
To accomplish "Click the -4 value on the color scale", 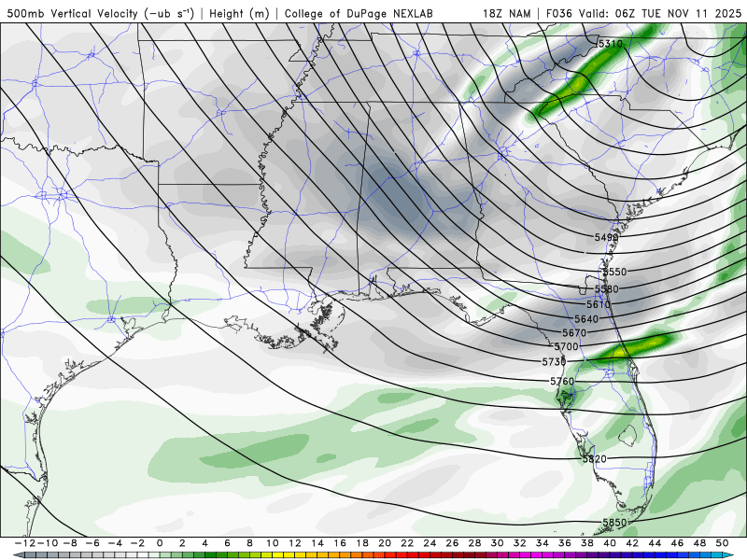I will [x=115, y=543].
